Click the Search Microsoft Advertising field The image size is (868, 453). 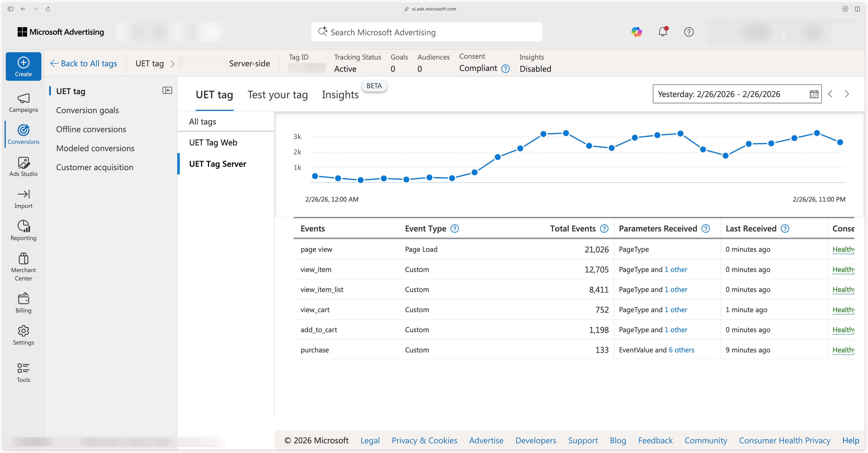click(x=426, y=32)
